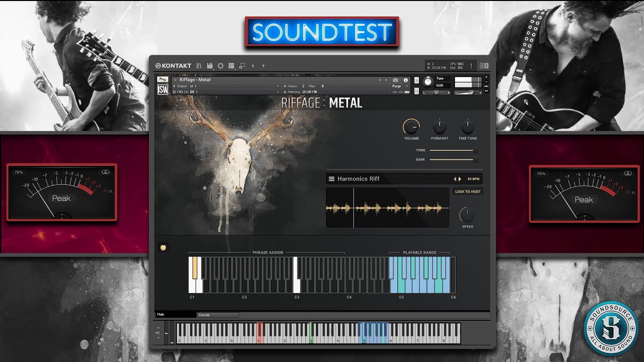Select next phrase with gold right arrow
This screenshot has width=644, height=362.
pos(460,178)
